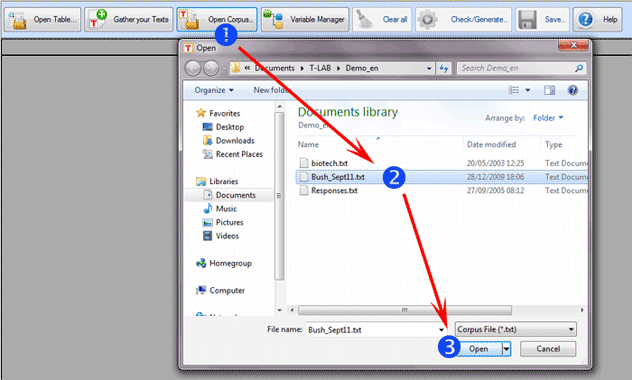The width and height of the screenshot is (632, 380).
Task: Click the horizontal scrollbar in file list
Action: (405, 310)
